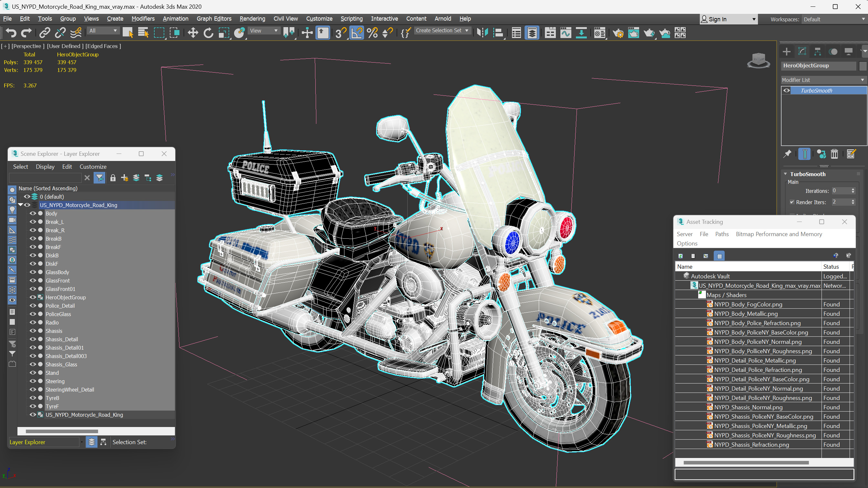Click Asset Tracking horizontal scrollbar
The height and width of the screenshot is (488, 868).
(x=746, y=463)
